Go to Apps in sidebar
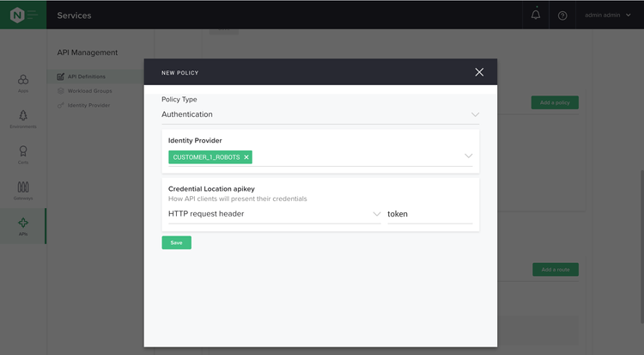The width and height of the screenshot is (644, 355). [x=23, y=83]
